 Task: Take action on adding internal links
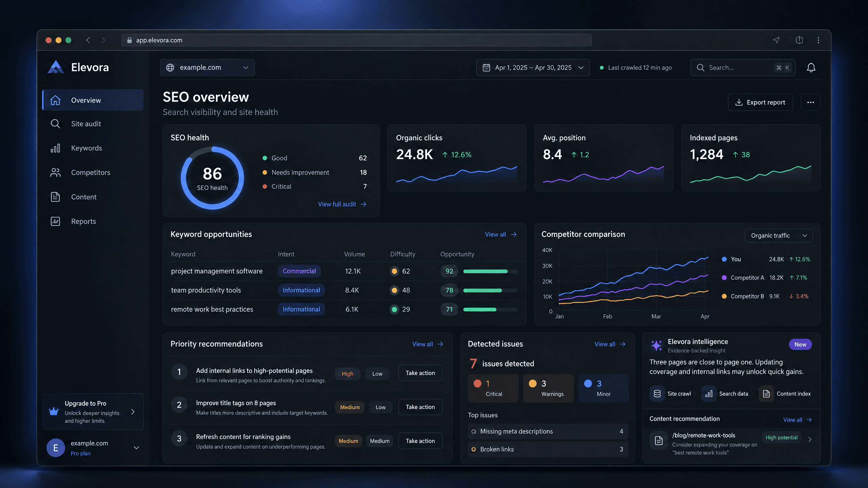click(420, 373)
